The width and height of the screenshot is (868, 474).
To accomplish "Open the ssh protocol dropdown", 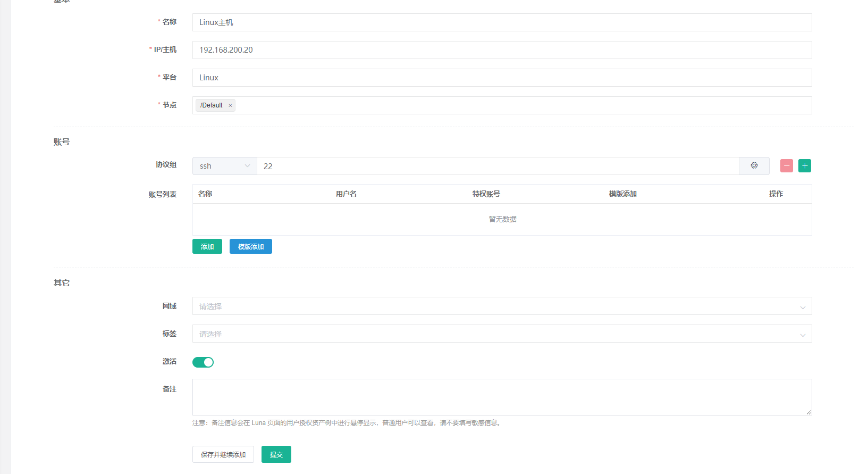I will (x=225, y=166).
